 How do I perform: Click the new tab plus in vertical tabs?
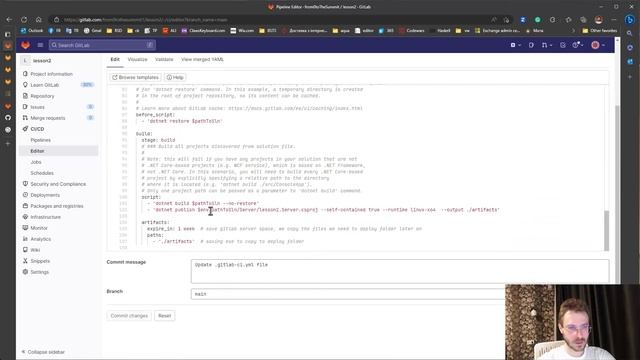point(8,143)
